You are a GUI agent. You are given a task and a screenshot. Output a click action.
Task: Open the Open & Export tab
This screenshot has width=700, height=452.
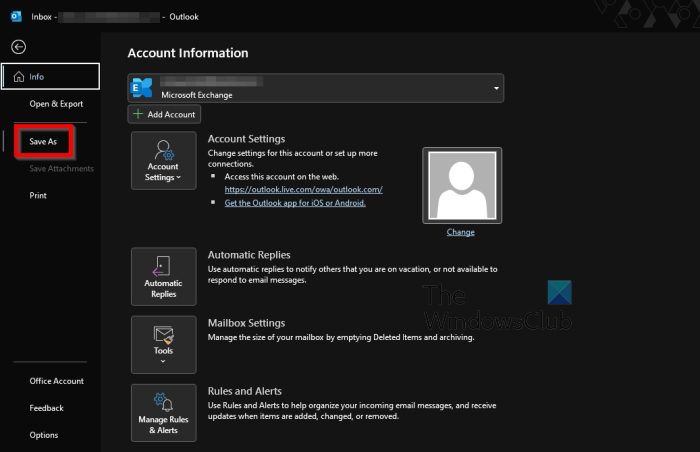(x=56, y=104)
